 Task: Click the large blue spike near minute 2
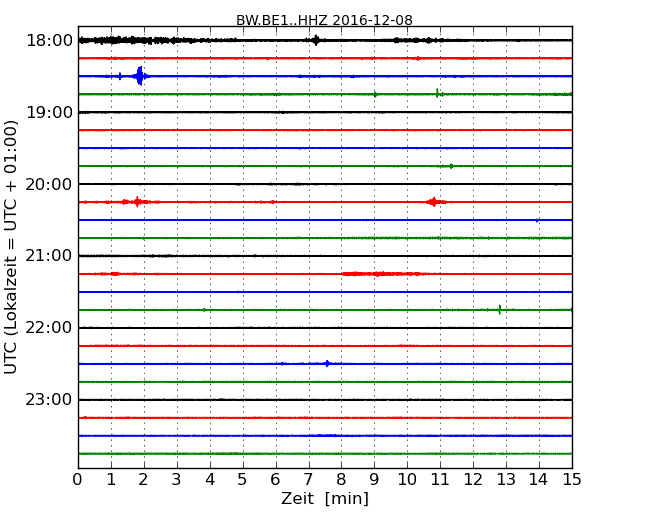tap(140, 76)
